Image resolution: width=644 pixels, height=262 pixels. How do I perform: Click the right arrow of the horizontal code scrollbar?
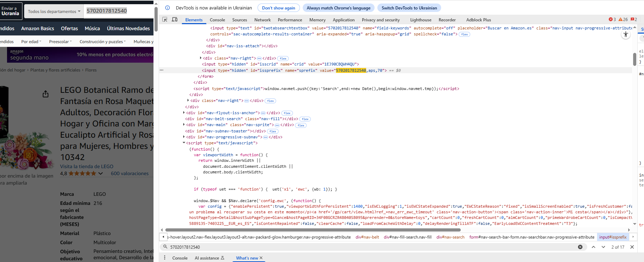629,230
